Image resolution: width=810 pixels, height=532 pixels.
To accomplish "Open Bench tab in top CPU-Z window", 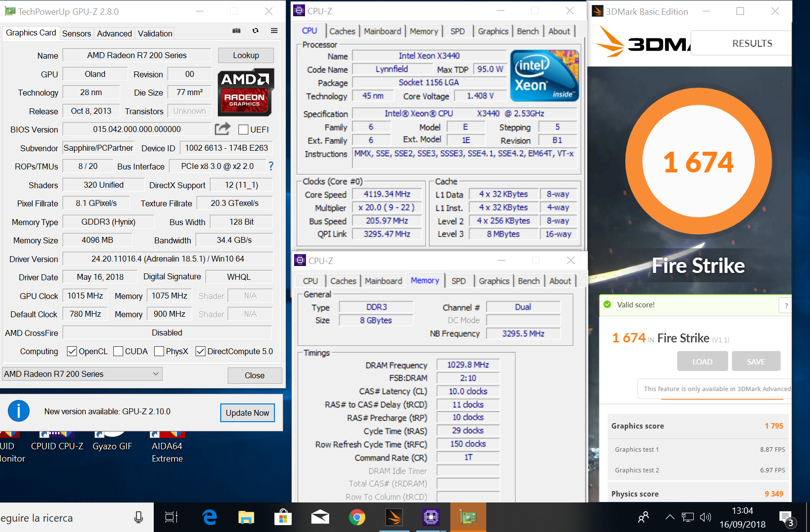I will coord(528,31).
